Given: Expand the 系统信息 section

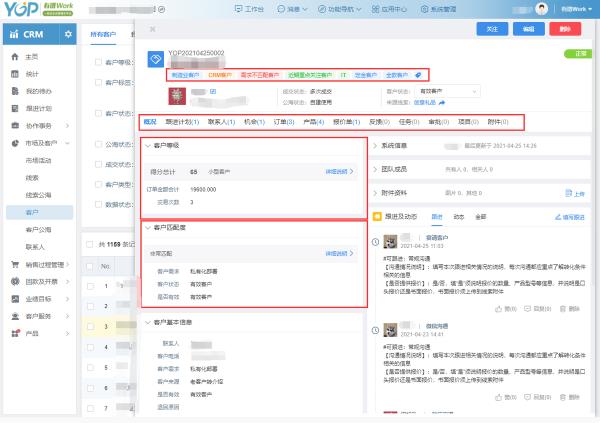Looking at the screenshot, I should click(x=377, y=146).
